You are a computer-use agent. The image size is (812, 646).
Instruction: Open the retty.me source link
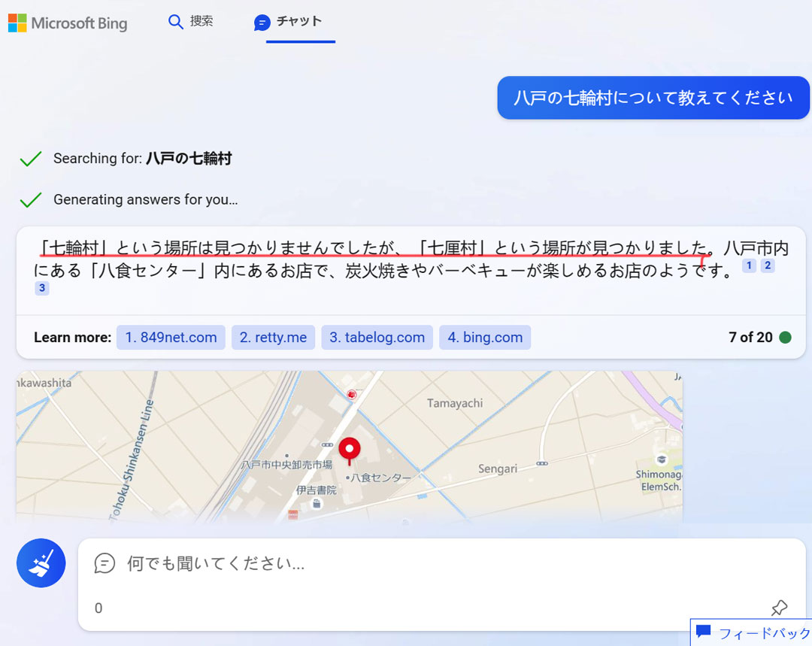273,337
